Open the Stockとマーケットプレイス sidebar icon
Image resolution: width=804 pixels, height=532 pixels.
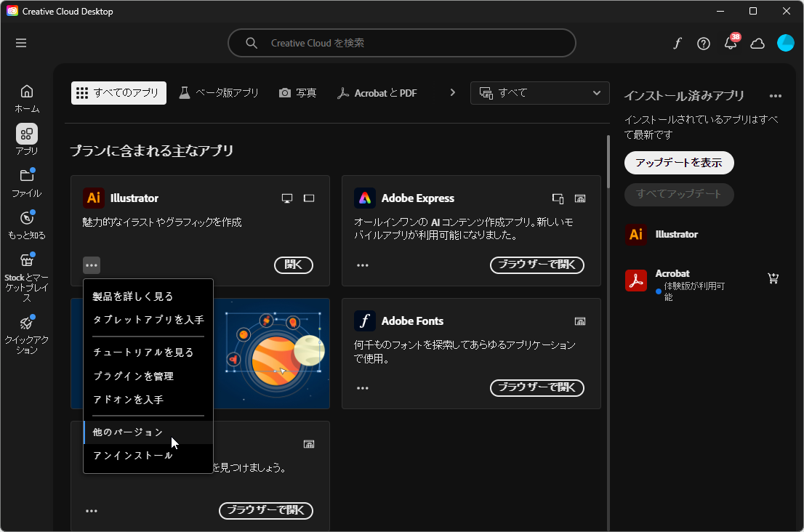26,260
